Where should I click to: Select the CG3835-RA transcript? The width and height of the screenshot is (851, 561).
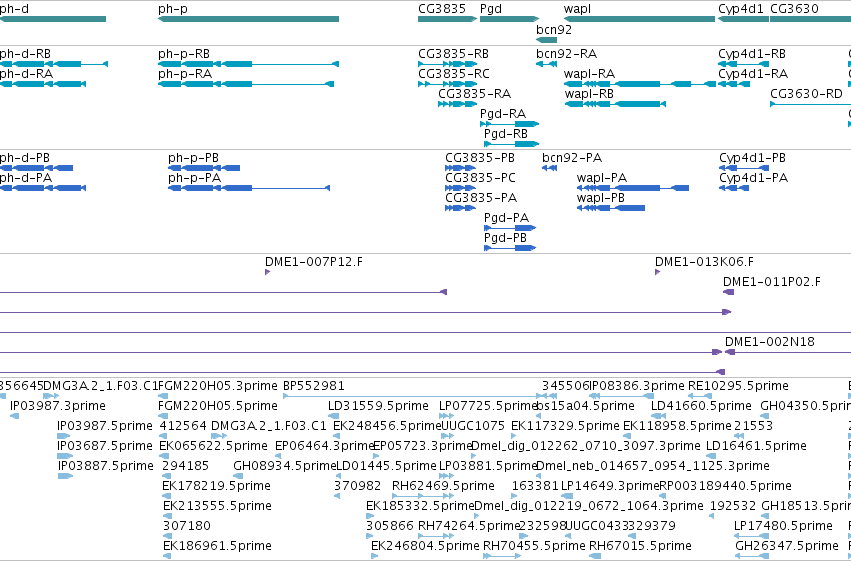(x=458, y=104)
